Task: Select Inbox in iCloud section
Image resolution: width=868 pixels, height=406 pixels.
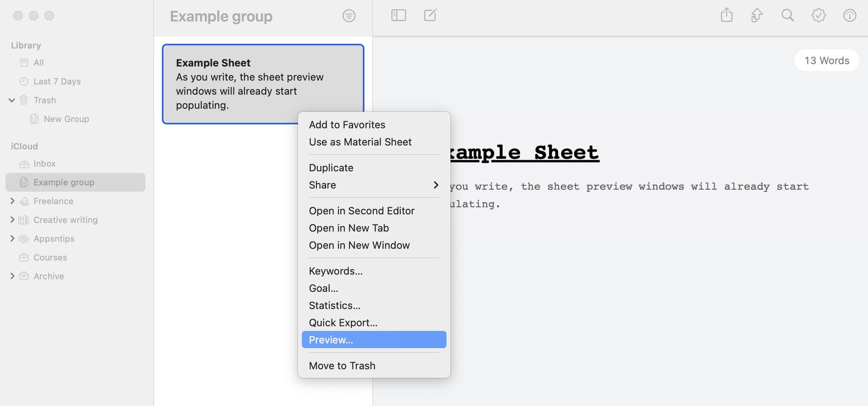Action: (x=44, y=164)
